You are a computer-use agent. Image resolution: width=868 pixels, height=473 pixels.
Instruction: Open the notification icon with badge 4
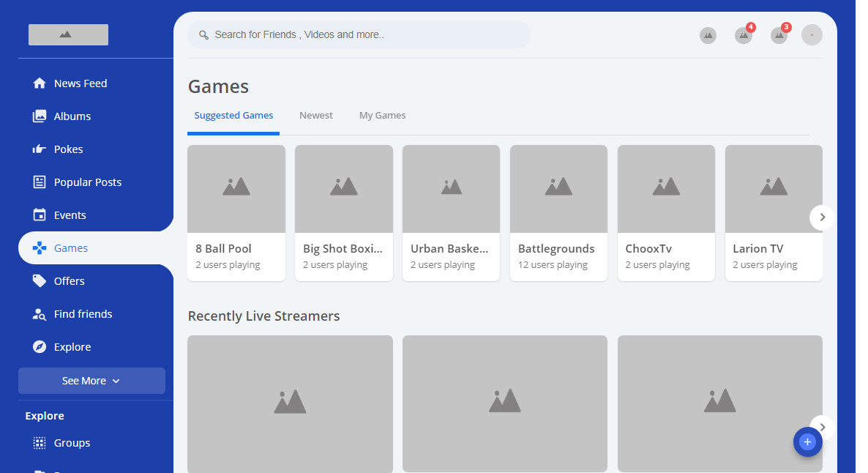pyautogui.click(x=743, y=35)
